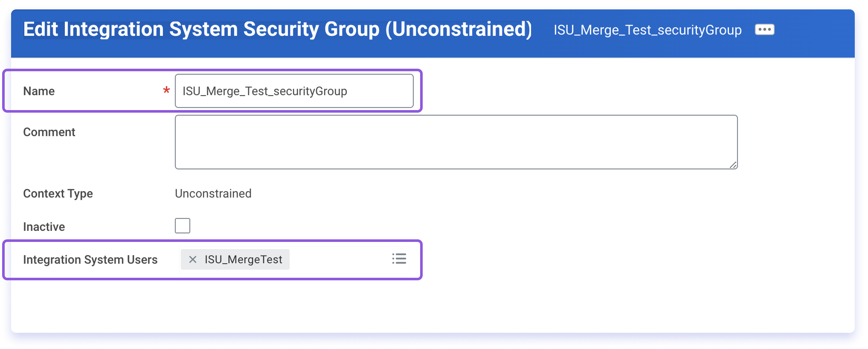Select the ISU_MergeTest chip
868x349 pixels.
(x=243, y=259)
